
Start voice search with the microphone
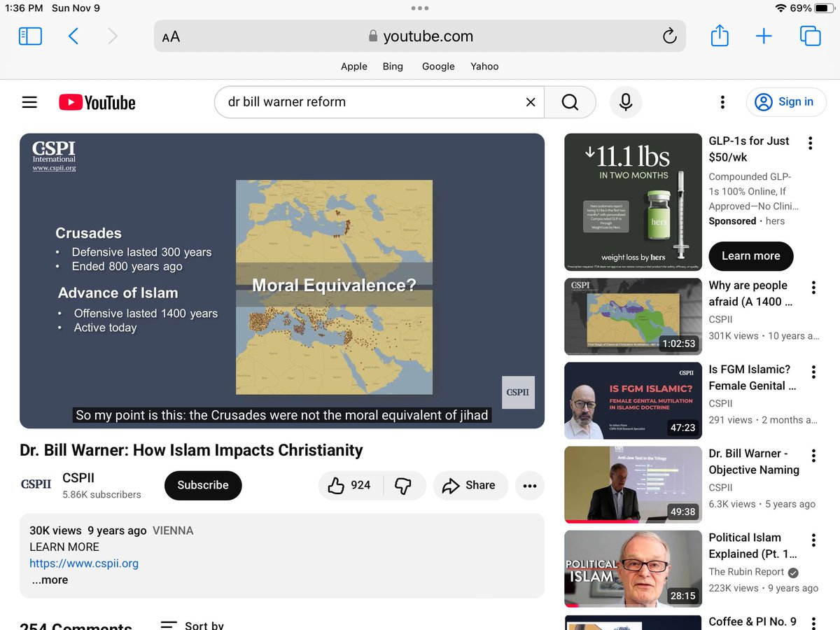point(626,102)
